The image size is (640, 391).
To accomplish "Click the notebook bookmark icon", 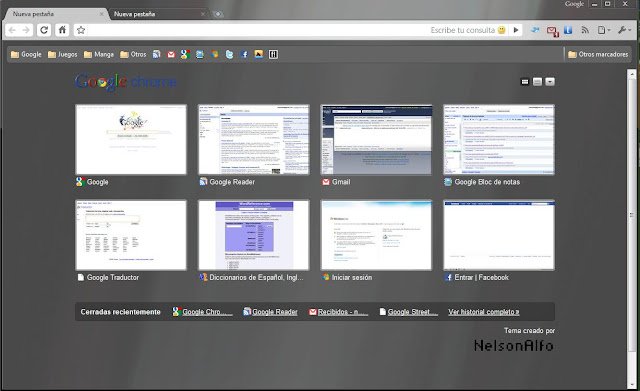I will [x=200, y=54].
